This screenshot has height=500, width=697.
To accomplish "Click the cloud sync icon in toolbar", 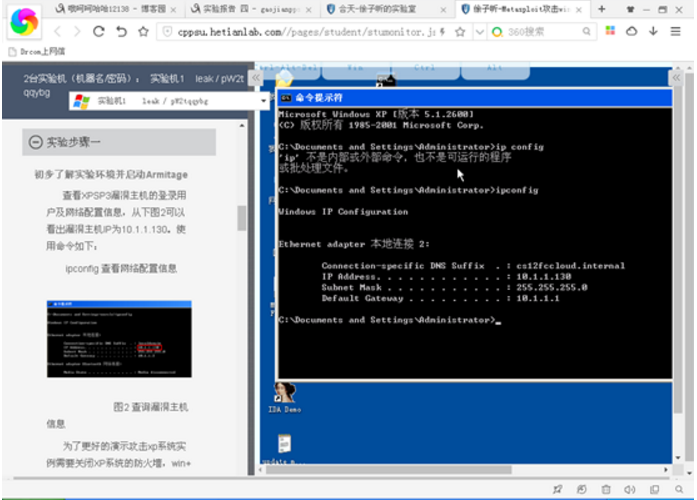I will (x=631, y=31).
